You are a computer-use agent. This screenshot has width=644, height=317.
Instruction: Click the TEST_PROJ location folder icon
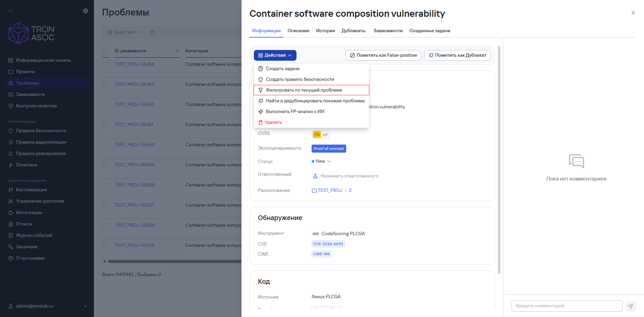point(314,191)
